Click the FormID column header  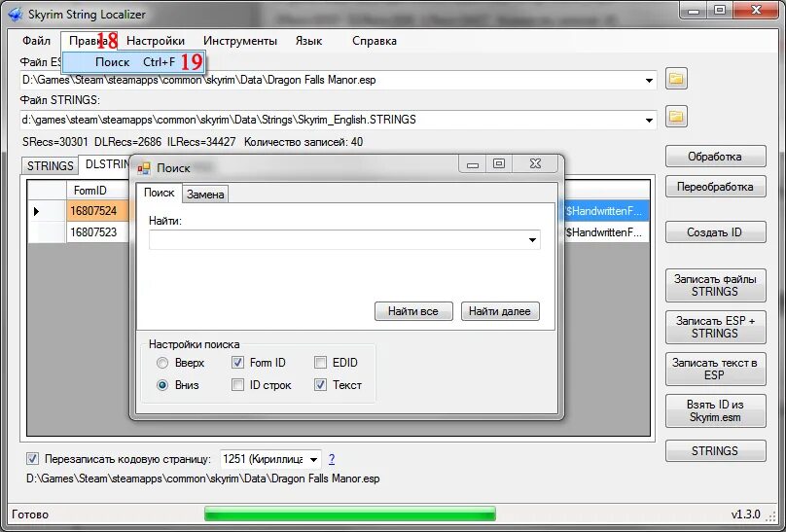(97, 191)
